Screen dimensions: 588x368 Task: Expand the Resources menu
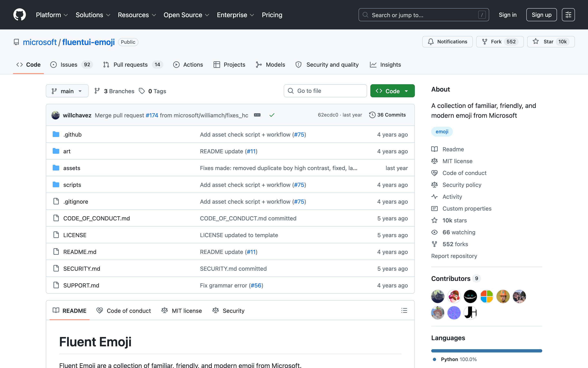click(x=137, y=15)
